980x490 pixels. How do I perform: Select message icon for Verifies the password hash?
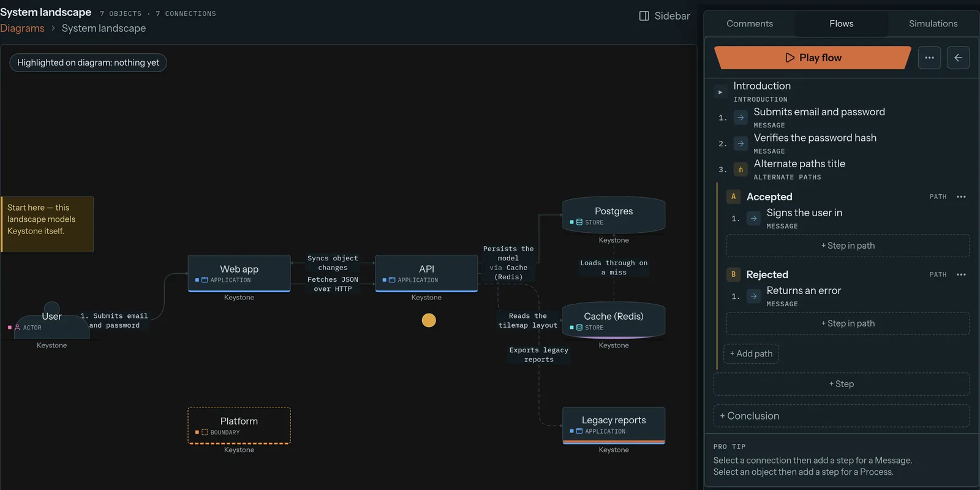click(x=741, y=143)
